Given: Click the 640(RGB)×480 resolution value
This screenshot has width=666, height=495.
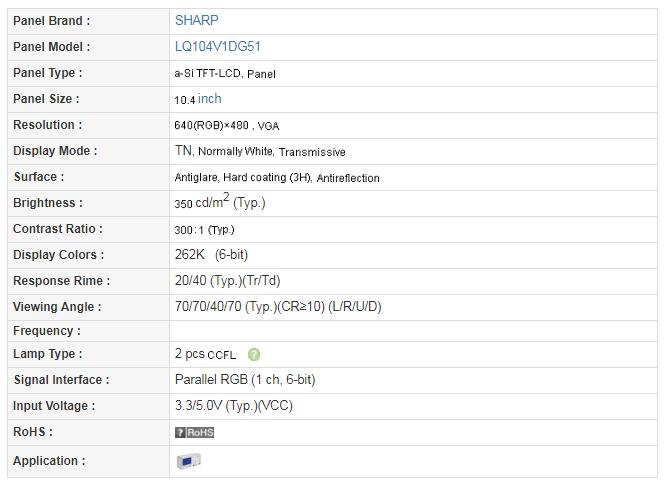Looking at the screenshot, I should pos(227,125).
